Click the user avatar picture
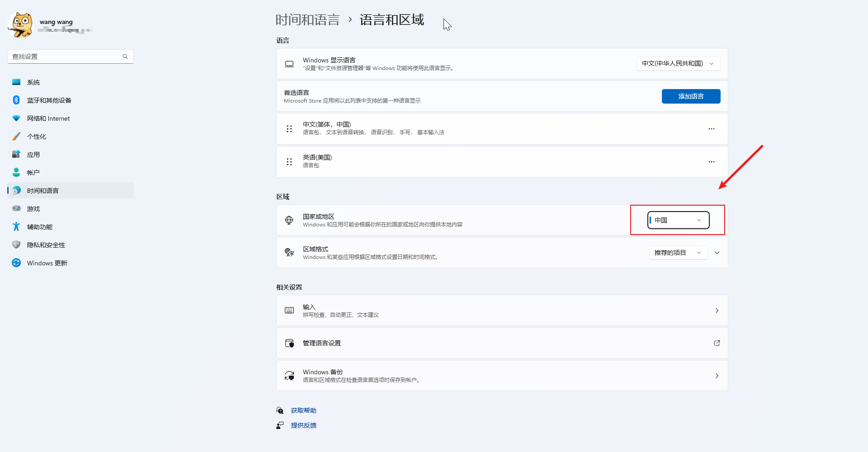Viewport: 868px width, 452px height. pos(20,25)
